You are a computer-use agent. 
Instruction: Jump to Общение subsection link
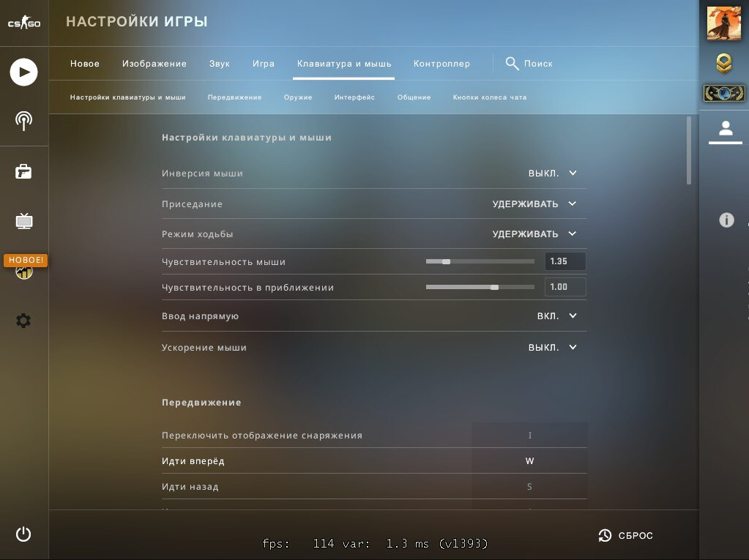coord(414,97)
